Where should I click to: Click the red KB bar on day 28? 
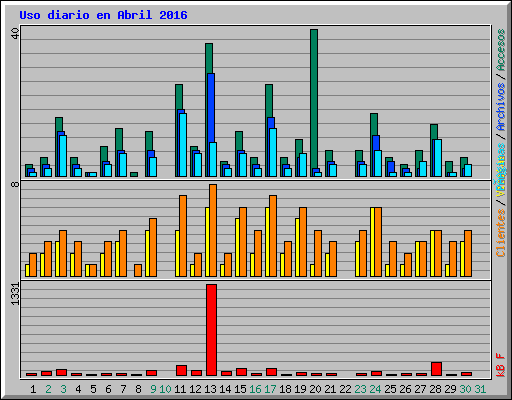(x=436, y=369)
